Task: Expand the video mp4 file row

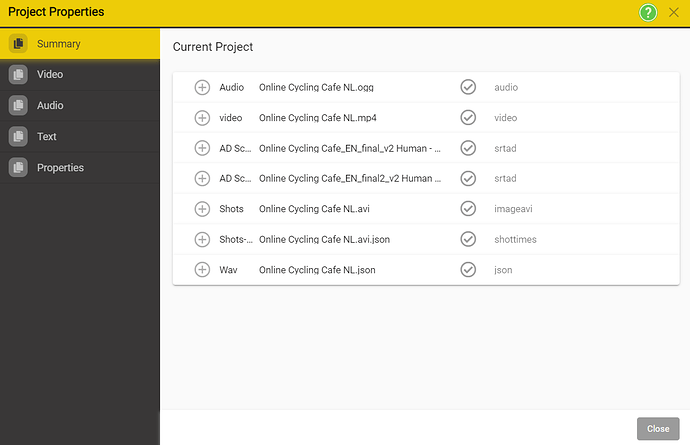Action: 202,118
